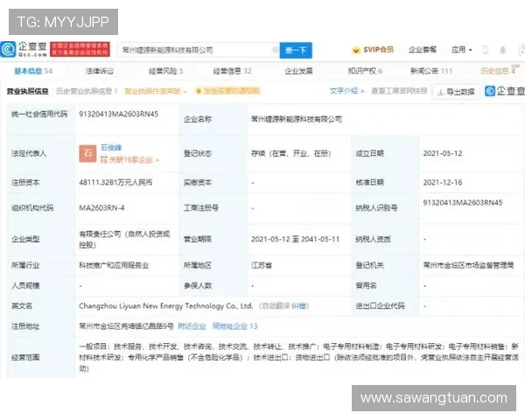Click the download icon on 导出数据
The width and height of the screenshot is (525, 420).
tap(441, 92)
